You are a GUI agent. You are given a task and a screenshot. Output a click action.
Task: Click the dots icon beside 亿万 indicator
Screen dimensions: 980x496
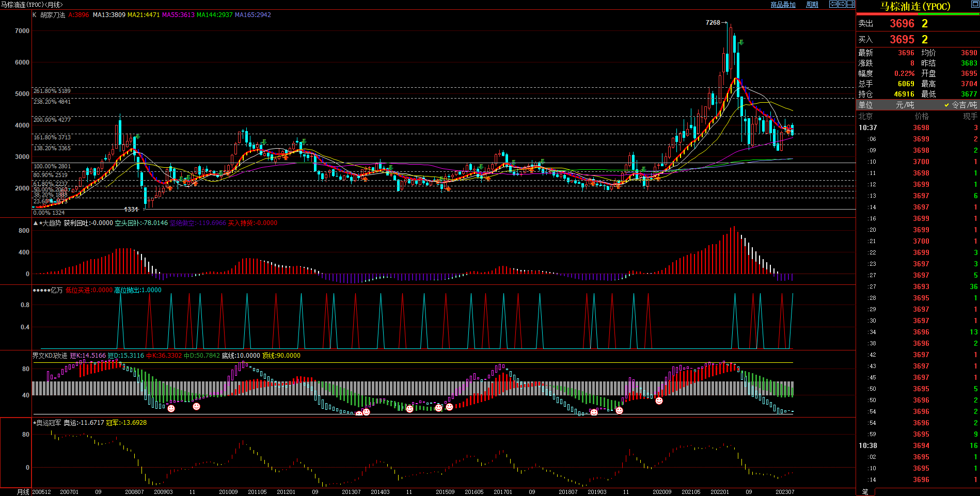pyautogui.click(x=41, y=290)
